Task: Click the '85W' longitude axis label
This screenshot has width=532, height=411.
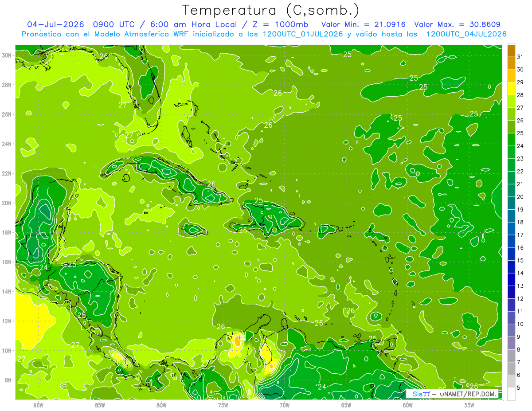Action: tap(100, 405)
